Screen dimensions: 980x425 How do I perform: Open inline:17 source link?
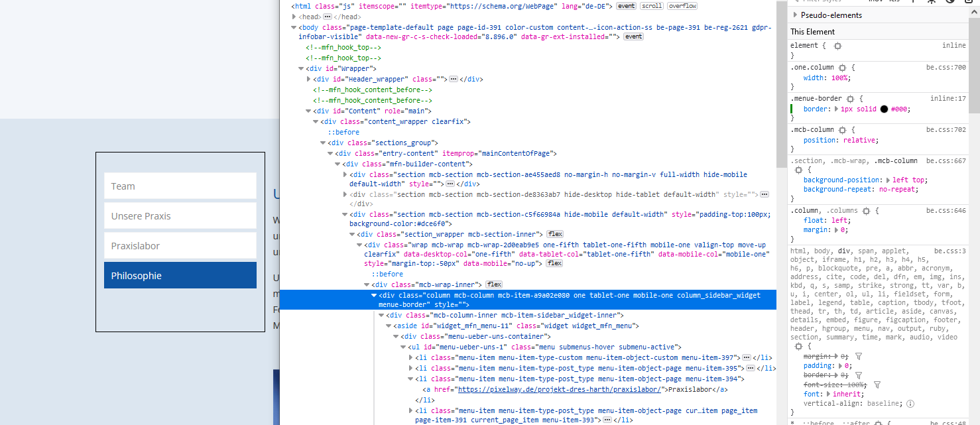[x=948, y=99]
